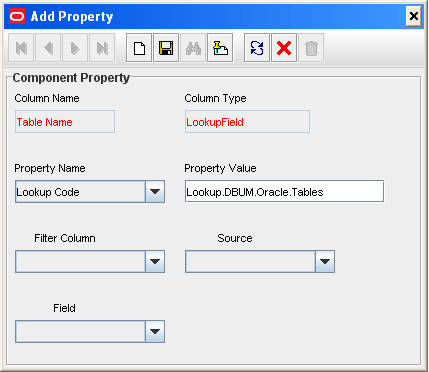Click the Property Value label

tap(220, 168)
